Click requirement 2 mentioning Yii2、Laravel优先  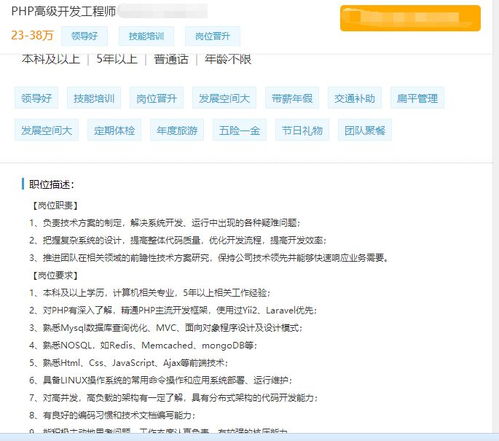coord(173,310)
